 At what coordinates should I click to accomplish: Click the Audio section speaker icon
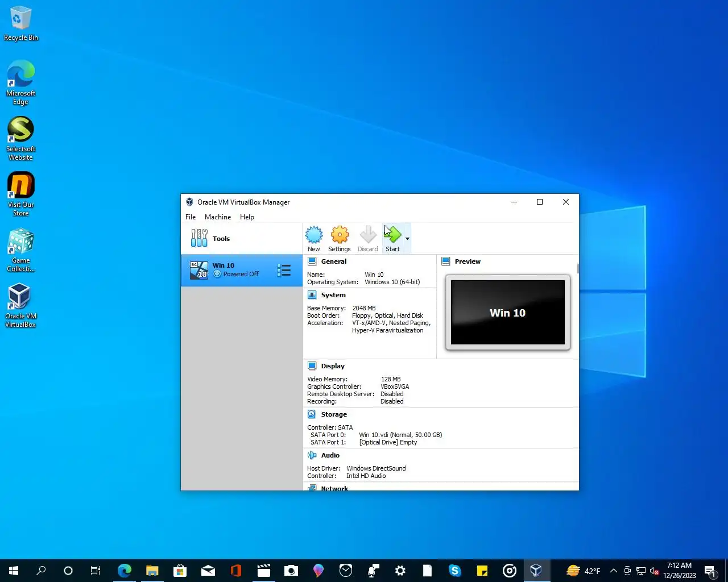[312, 455]
